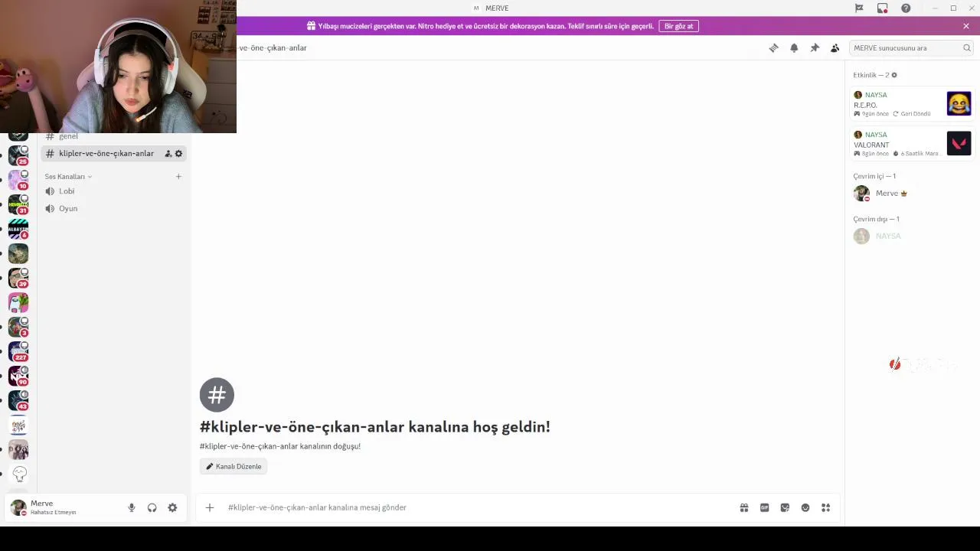Open the server with the 10 badge
The height and width of the screenshot is (551, 980).
click(18, 181)
